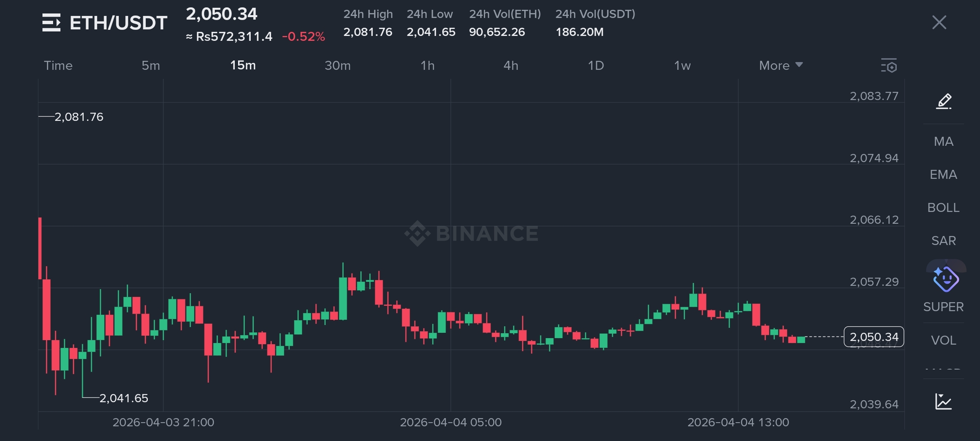Select the Time line chart view

tap(58, 66)
